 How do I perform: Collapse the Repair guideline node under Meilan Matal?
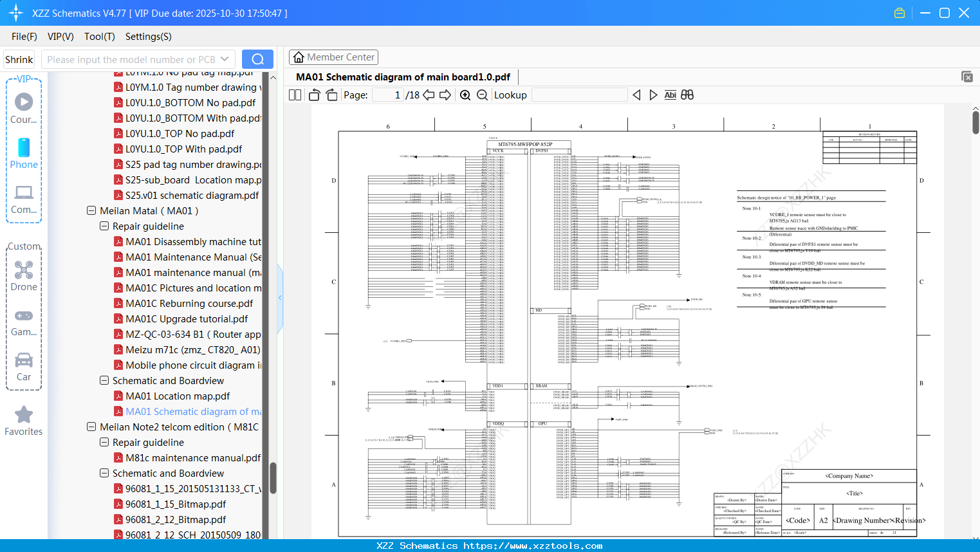click(104, 226)
